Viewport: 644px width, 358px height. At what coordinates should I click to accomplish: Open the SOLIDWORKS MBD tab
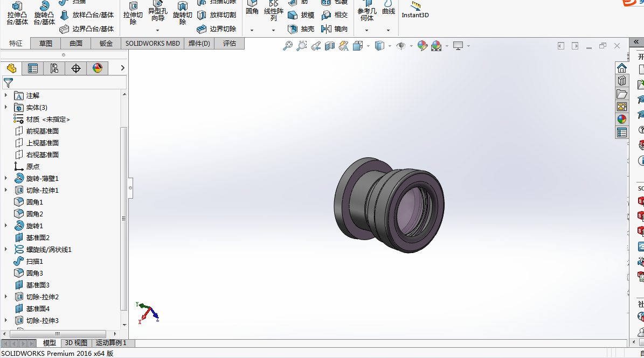(153, 44)
